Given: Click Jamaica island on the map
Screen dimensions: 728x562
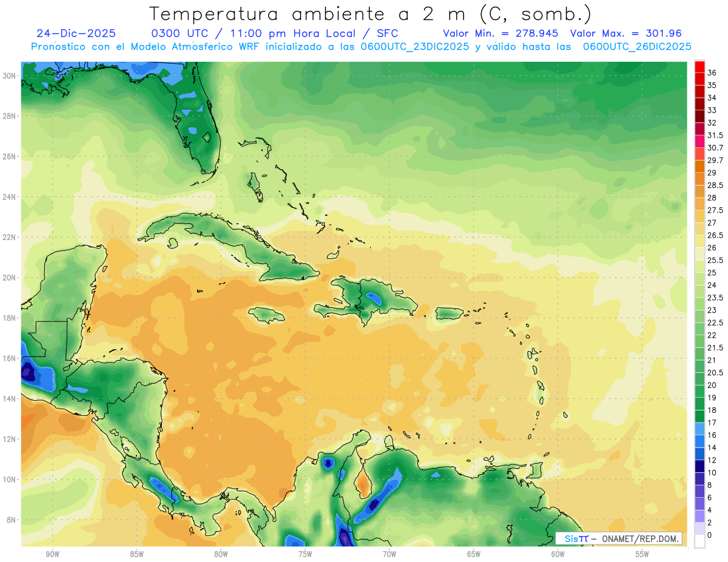Looking at the screenshot, I should [266, 315].
